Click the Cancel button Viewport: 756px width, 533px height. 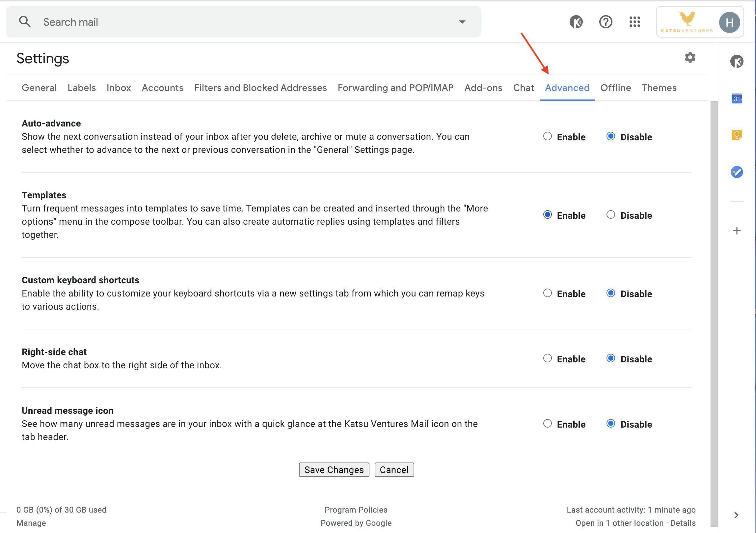pos(394,469)
